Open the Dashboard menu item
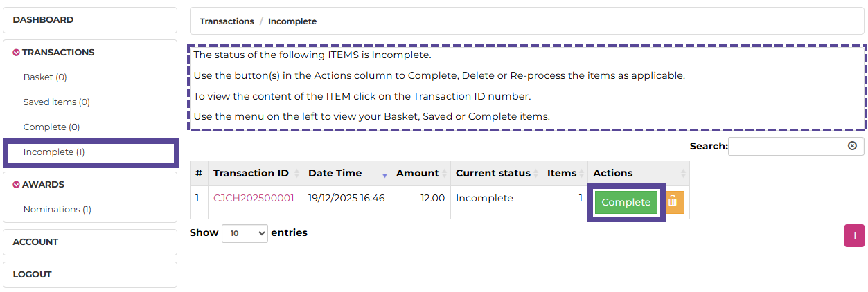This screenshot has width=868, height=292. (x=43, y=20)
